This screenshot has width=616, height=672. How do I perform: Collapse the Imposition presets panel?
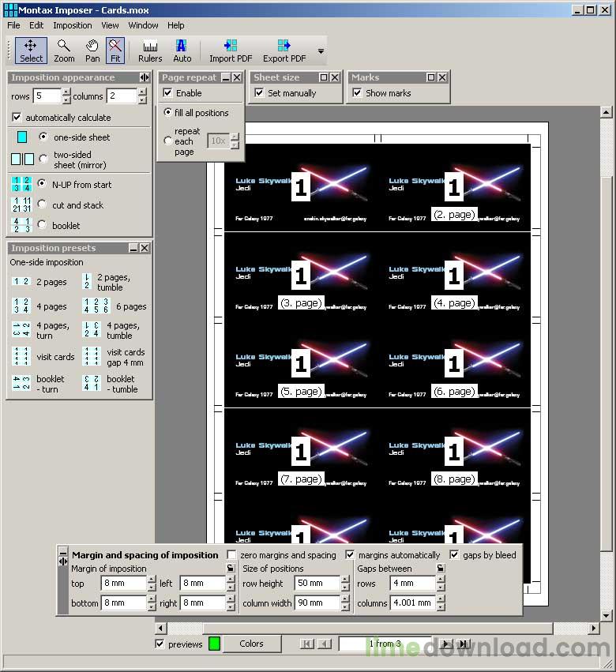[x=133, y=248]
